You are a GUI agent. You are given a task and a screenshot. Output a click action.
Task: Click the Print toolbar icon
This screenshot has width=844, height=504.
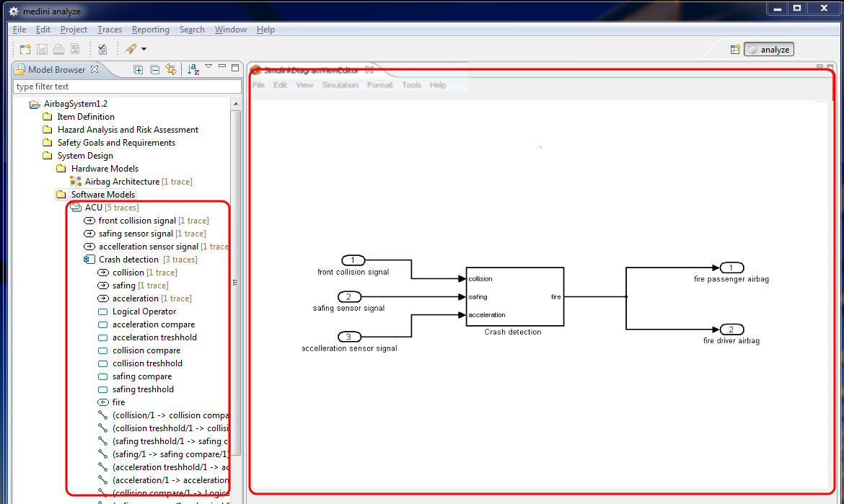click(58, 50)
